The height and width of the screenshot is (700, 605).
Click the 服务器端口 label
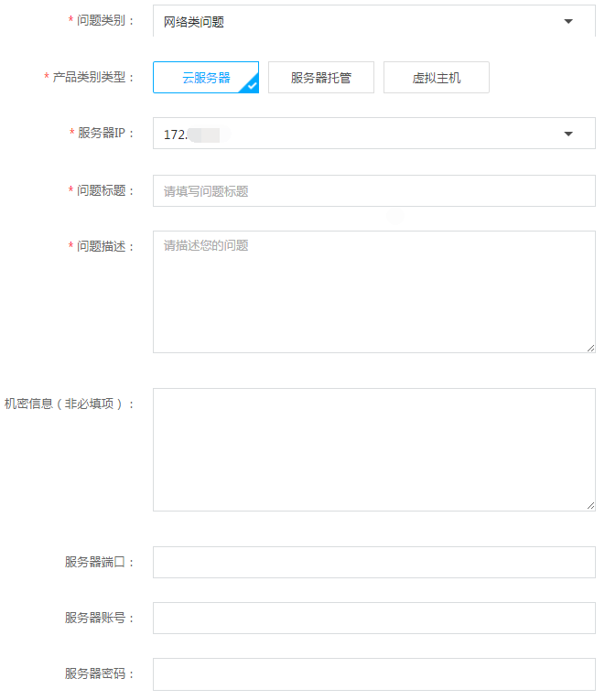(99, 562)
